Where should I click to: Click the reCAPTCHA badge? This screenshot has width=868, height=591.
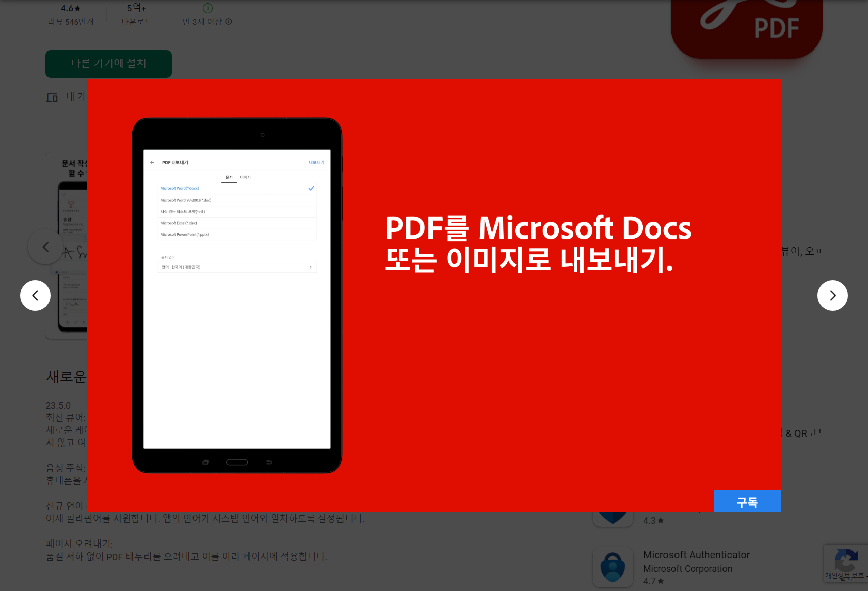846,563
